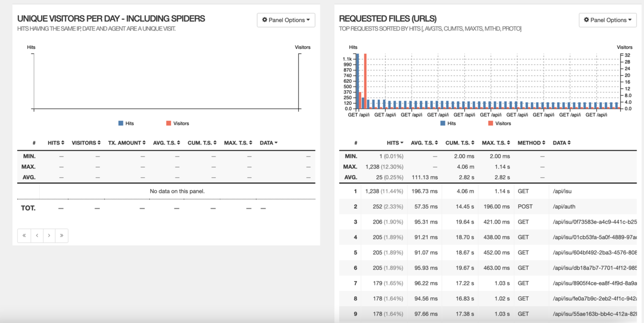644x323 pixels.
Task: Select max time "452.00 ms"
Action: 496,252
